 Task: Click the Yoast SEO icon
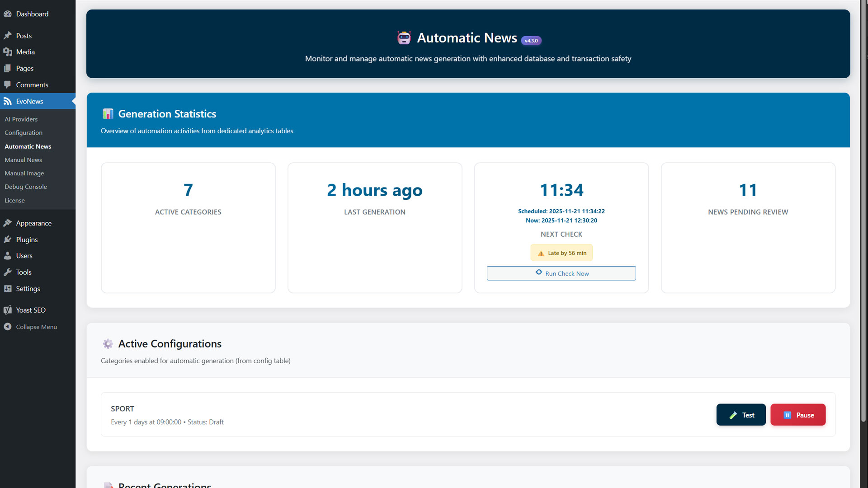(x=8, y=310)
